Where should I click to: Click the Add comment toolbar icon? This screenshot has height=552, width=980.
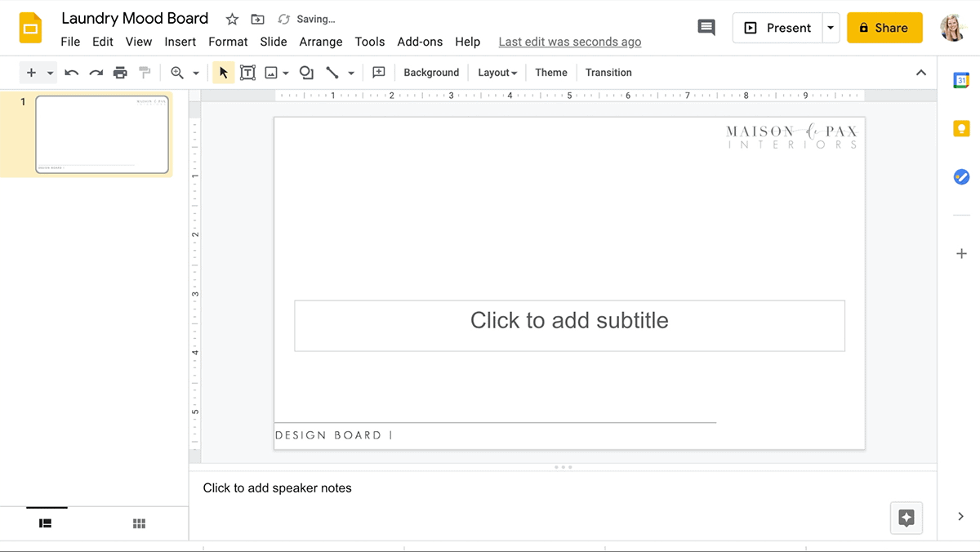(x=379, y=73)
